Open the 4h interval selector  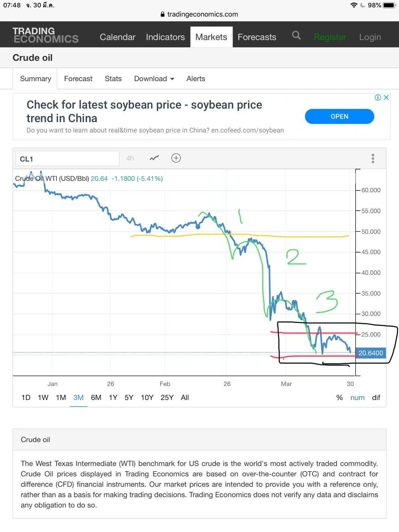[x=130, y=158]
